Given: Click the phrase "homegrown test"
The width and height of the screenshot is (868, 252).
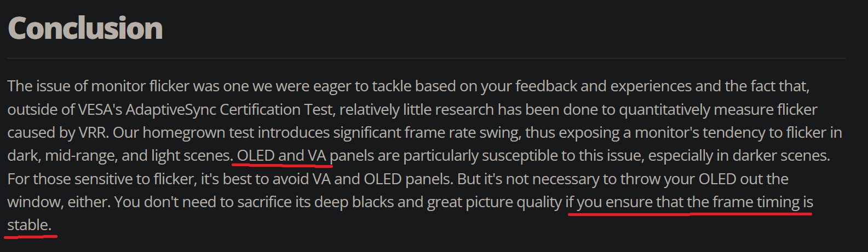Looking at the screenshot, I should [199, 133].
